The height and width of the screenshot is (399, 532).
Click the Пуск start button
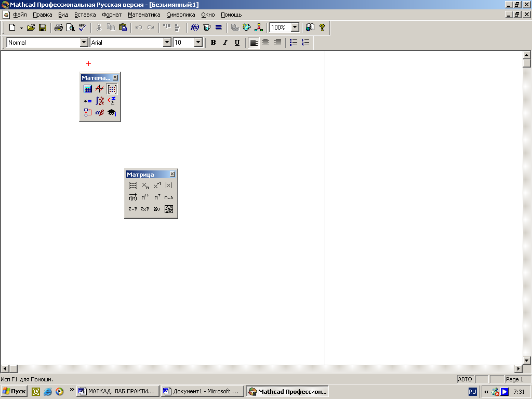click(14, 391)
